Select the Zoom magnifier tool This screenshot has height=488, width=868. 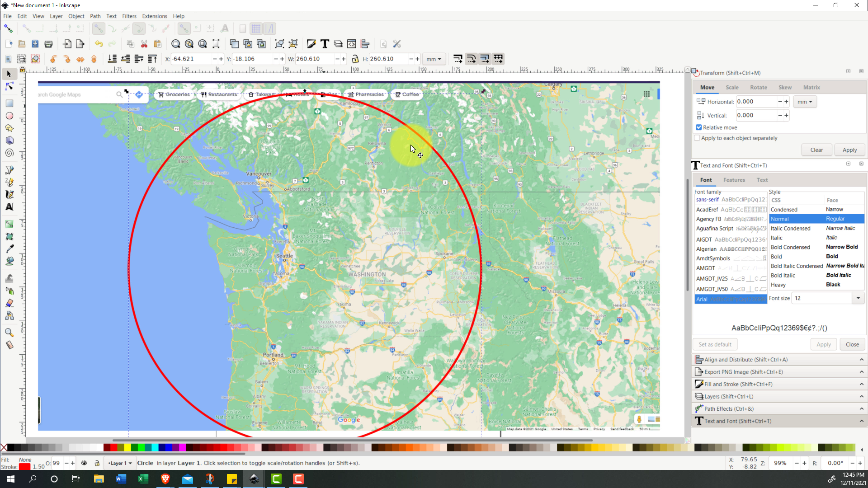(x=9, y=333)
